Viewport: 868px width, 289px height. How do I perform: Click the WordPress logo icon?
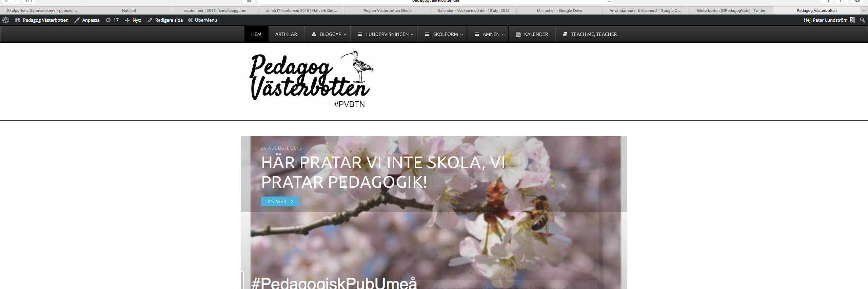[6, 20]
